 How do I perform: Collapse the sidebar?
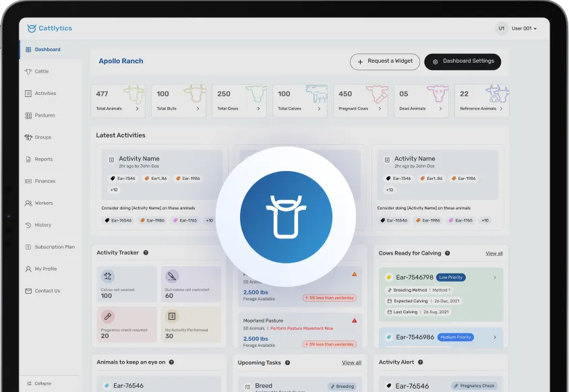point(39,383)
